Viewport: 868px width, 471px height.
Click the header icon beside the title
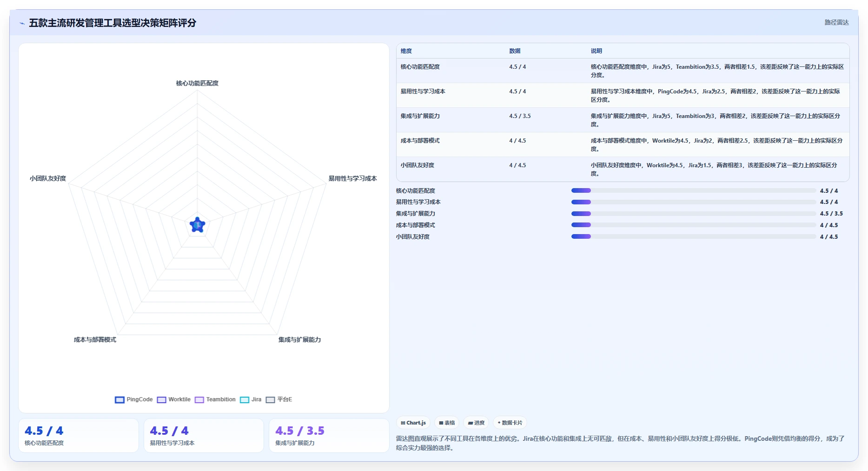(x=22, y=23)
